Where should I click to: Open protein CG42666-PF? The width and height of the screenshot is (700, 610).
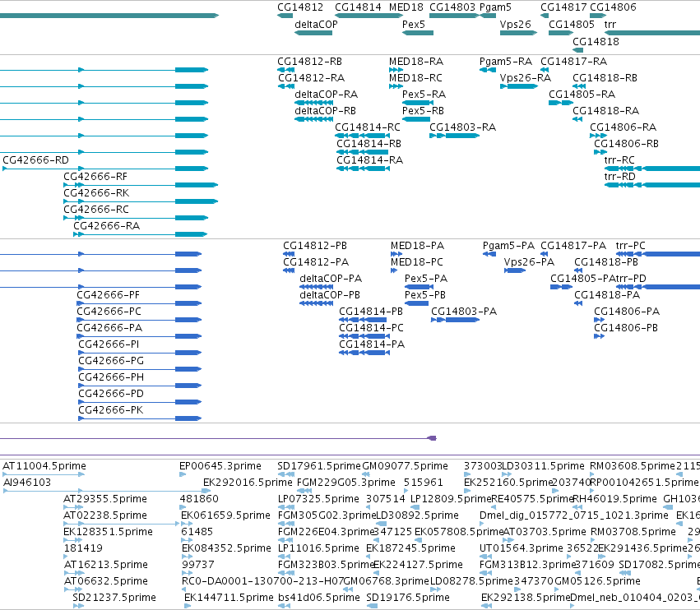[108, 295]
